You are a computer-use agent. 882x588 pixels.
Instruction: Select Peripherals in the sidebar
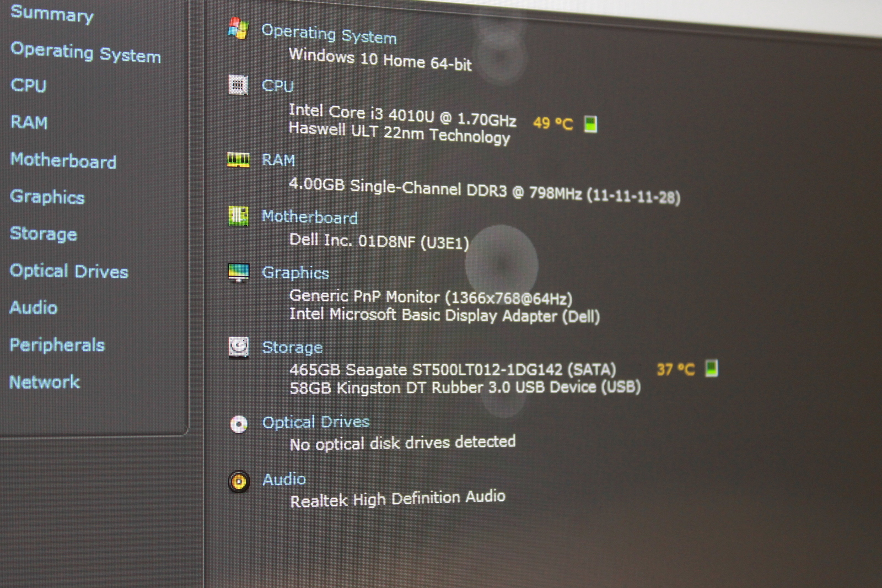click(57, 344)
